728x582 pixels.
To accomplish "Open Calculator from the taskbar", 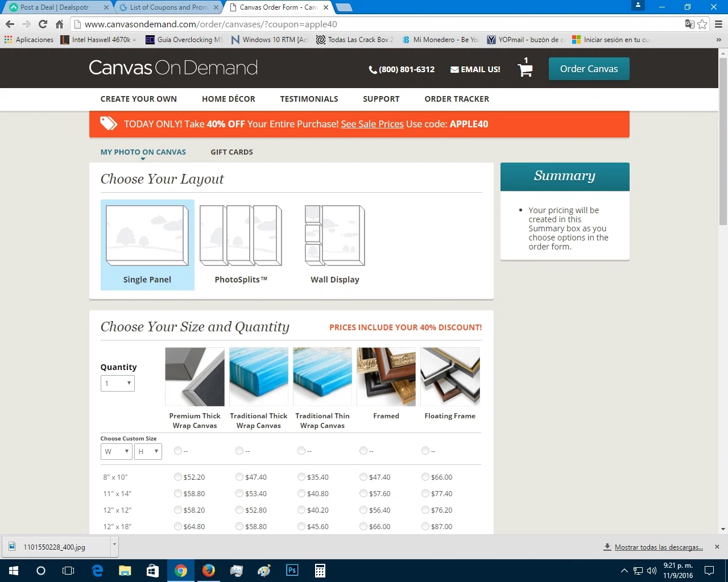I will (320, 571).
